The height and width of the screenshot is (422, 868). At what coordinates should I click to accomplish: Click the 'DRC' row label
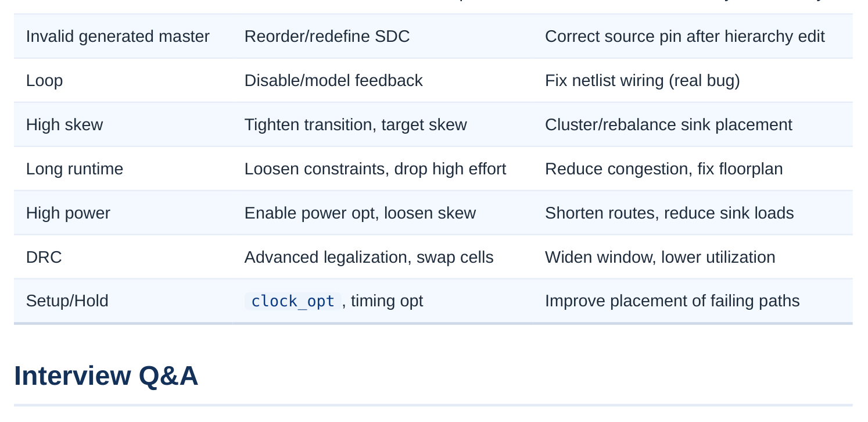click(44, 258)
